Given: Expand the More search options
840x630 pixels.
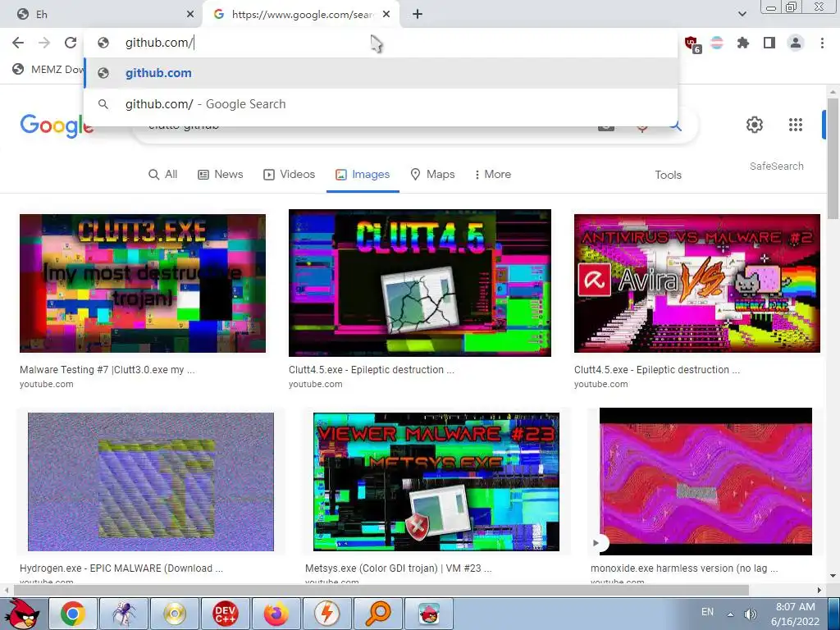Looking at the screenshot, I should (492, 175).
